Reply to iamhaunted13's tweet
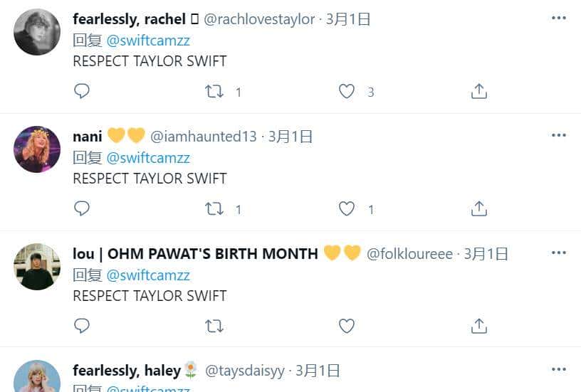581x392 pixels. pyautogui.click(x=82, y=208)
